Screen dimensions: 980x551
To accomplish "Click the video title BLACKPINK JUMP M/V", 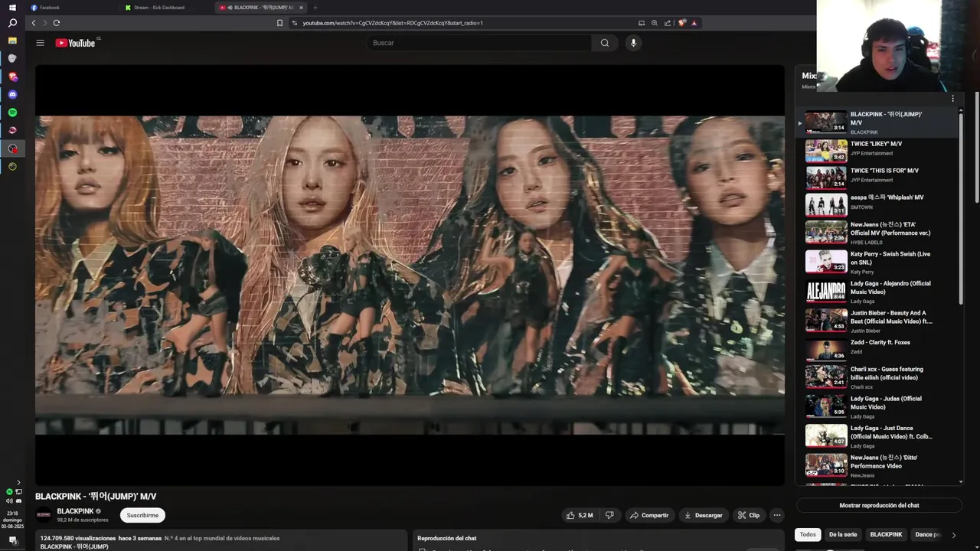I will pos(96,497).
